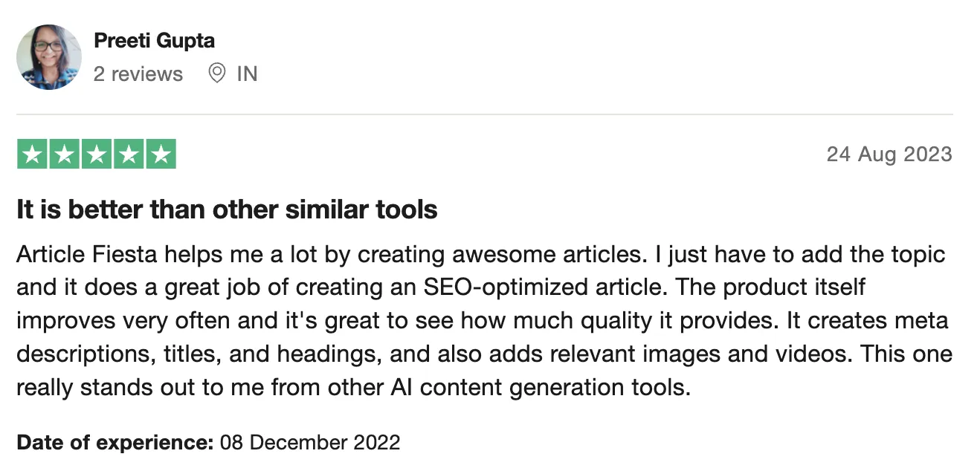Select the 'IN' country code
Image resolution: width=980 pixels, height=471 pixels.
tap(247, 74)
